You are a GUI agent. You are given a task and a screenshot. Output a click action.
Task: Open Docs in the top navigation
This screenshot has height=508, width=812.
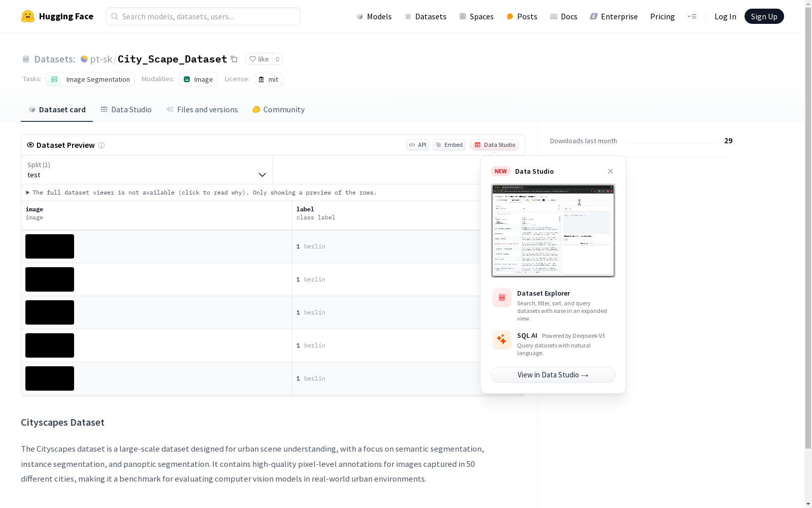pyautogui.click(x=564, y=16)
